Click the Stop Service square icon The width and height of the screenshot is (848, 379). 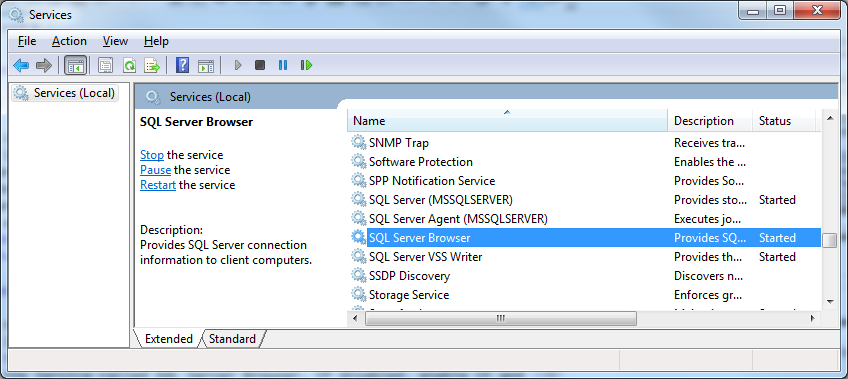[x=260, y=65]
